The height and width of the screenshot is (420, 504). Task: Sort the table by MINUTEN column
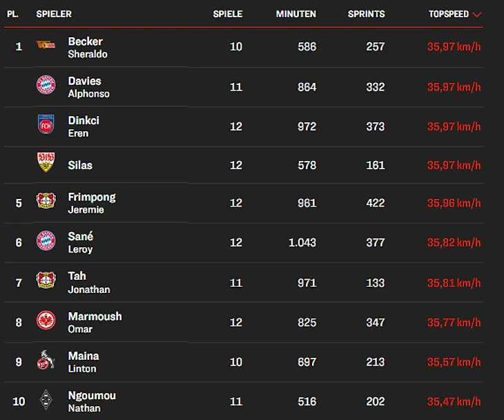click(295, 14)
